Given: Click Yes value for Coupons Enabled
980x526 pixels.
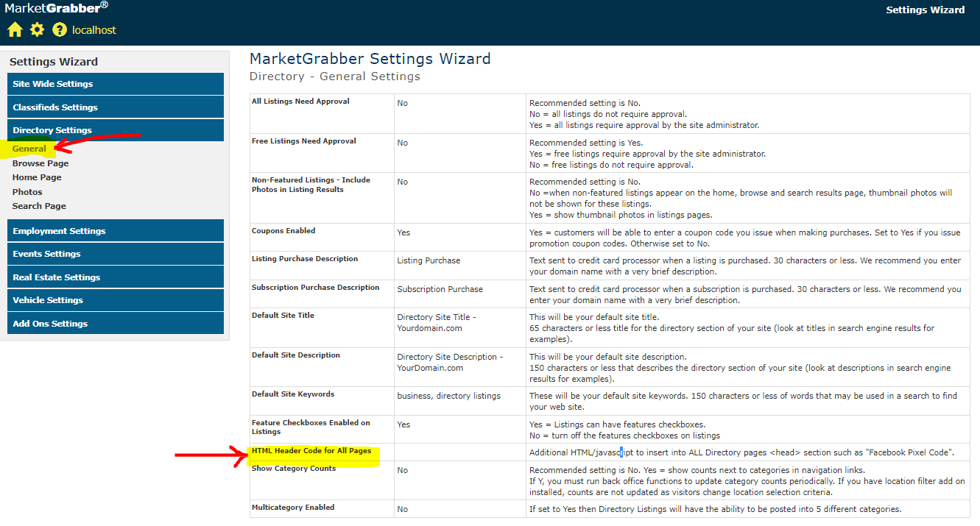Looking at the screenshot, I should point(403,232).
